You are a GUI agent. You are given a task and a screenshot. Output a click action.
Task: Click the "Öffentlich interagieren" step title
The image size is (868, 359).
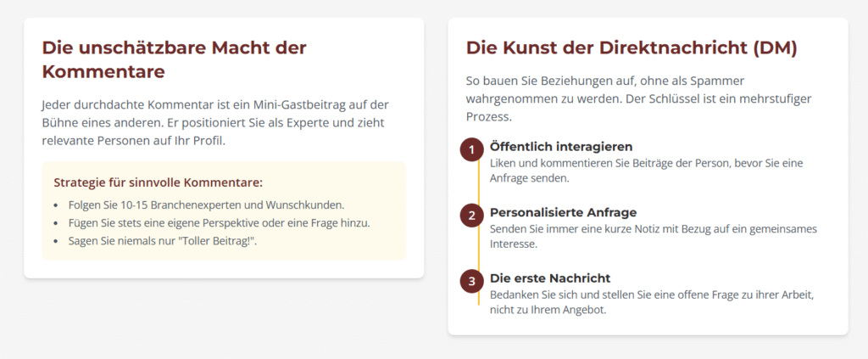point(561,147)
